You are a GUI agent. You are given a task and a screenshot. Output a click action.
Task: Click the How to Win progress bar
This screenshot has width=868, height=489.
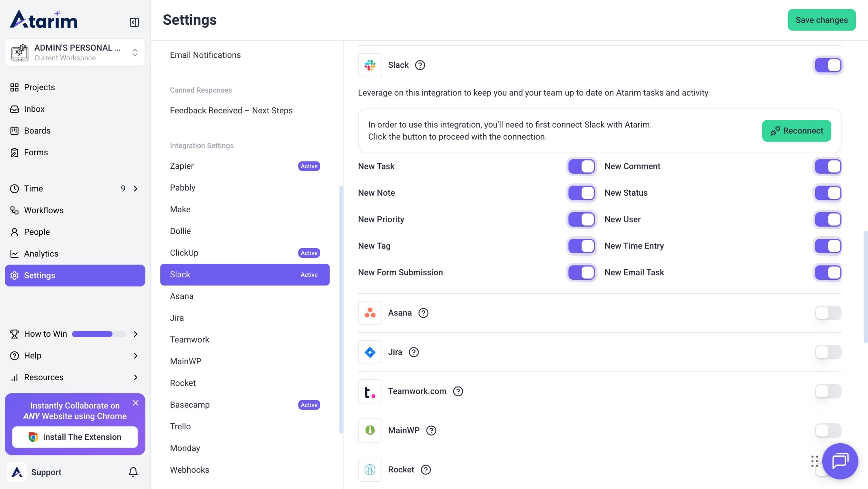(98, 334)
